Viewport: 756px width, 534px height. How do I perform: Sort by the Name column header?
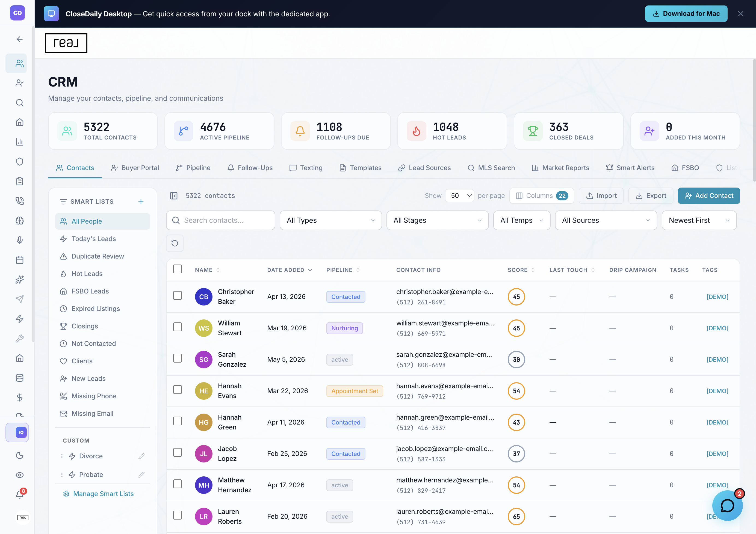click(x=207, y=270)
